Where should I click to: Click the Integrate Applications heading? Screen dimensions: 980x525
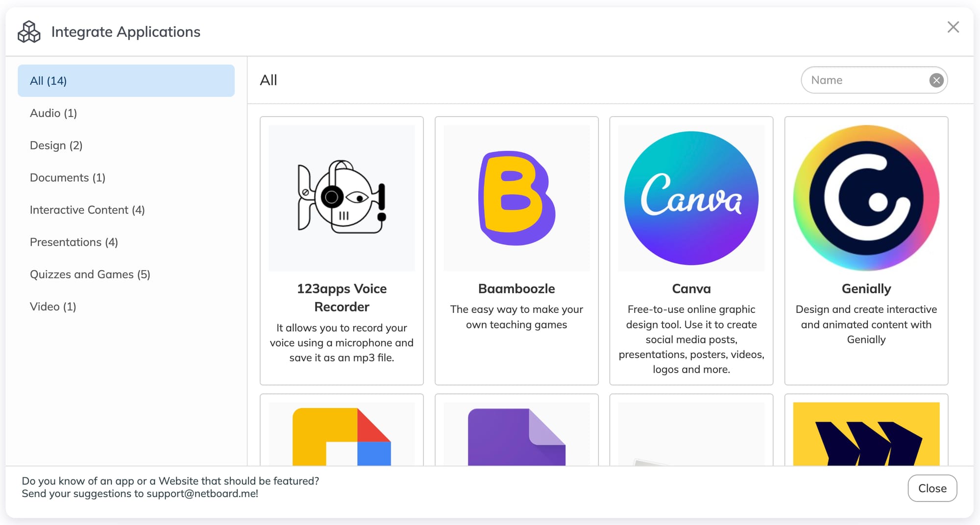(126, 32)
